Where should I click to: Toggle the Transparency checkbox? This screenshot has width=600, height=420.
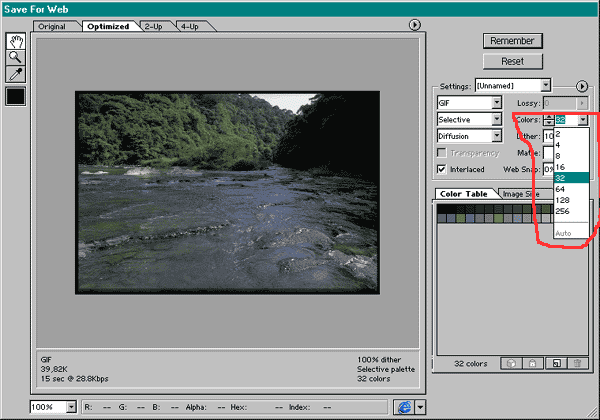pos(442,153)
